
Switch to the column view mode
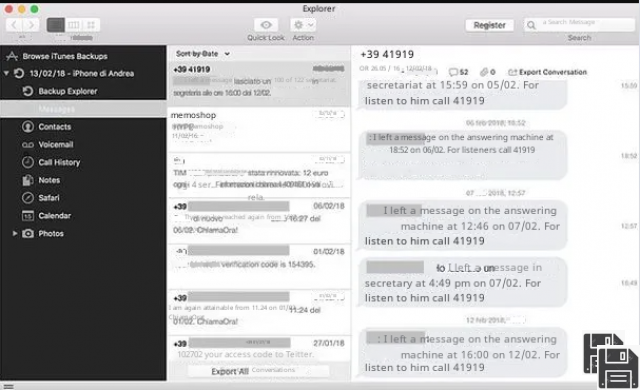tap(73, 25)
